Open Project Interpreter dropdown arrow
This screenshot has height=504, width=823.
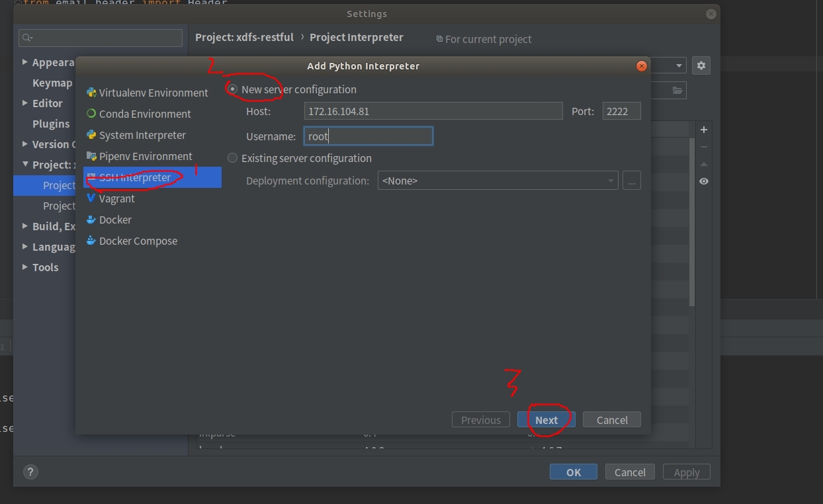tap(679, 65)
